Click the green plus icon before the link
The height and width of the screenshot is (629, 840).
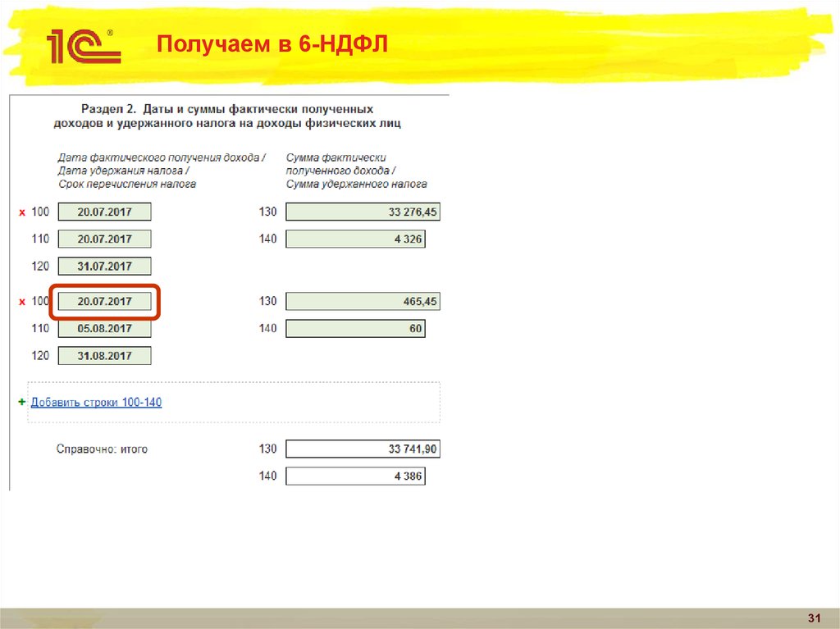coord(20,402)
